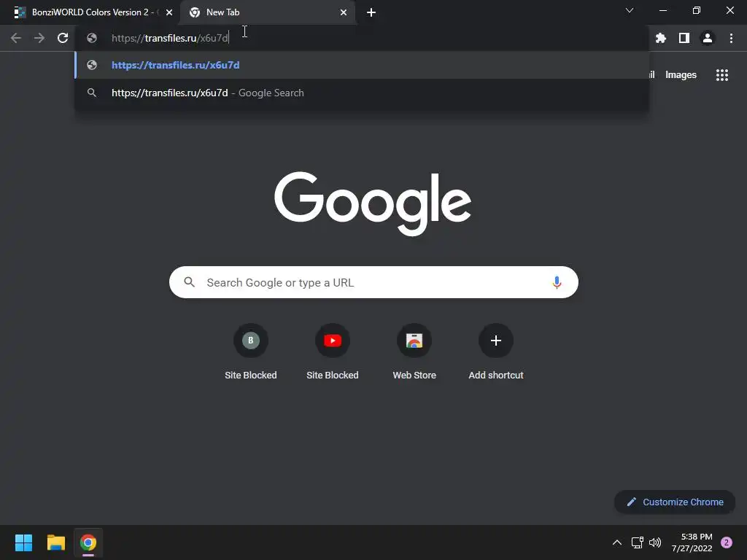
Task: Close the New Tab tab
Action: (344, 12)
